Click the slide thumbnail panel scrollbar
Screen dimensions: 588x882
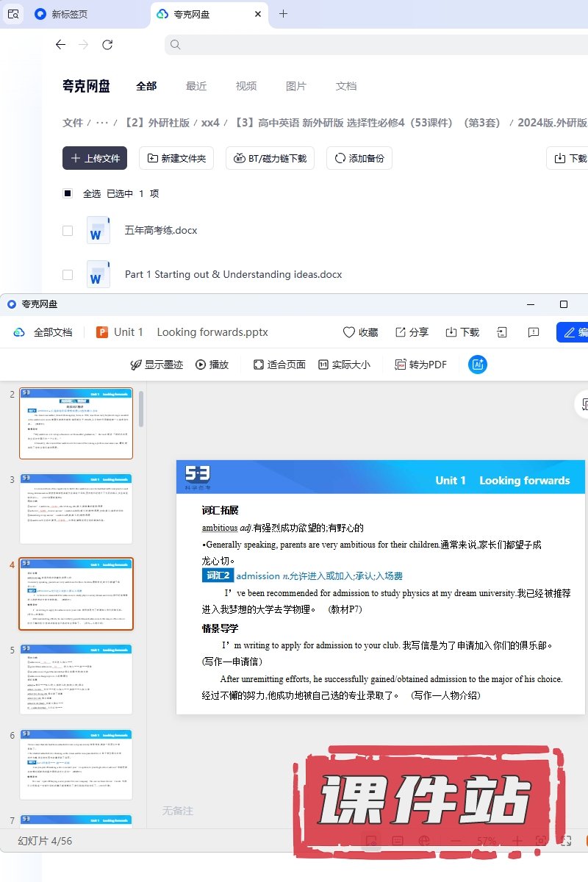coord(141,409)
